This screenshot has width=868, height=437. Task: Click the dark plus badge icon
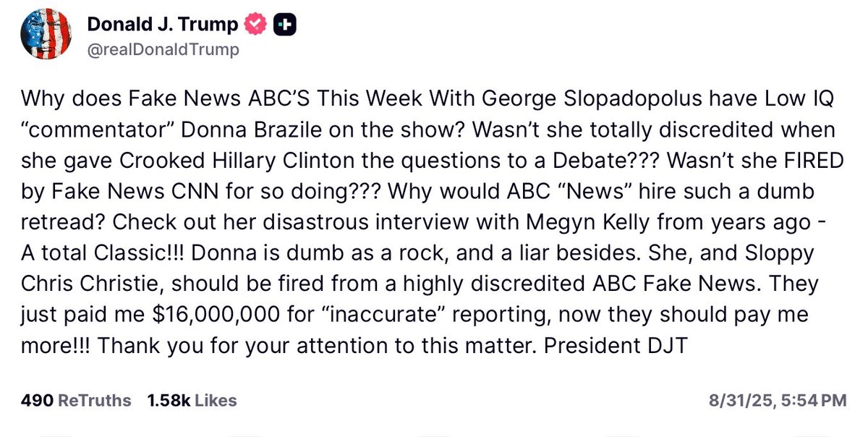pos(284,25)
